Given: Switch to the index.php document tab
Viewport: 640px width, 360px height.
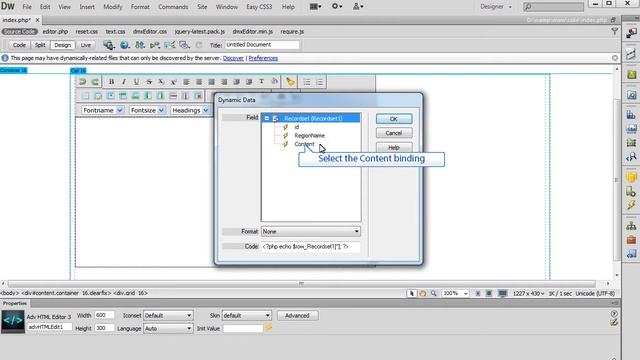Looking at the screenshot, I should pyautogui.click(x=17, y=20).
